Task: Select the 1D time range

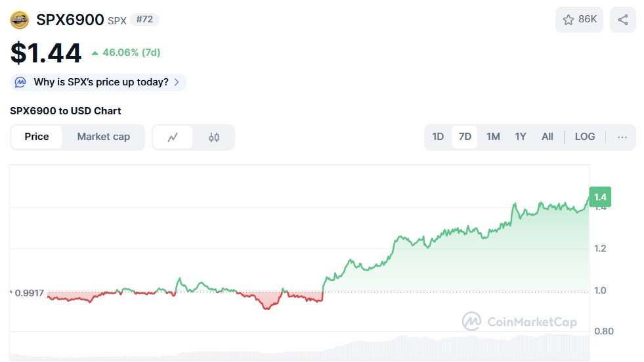Action: [438, 137]
